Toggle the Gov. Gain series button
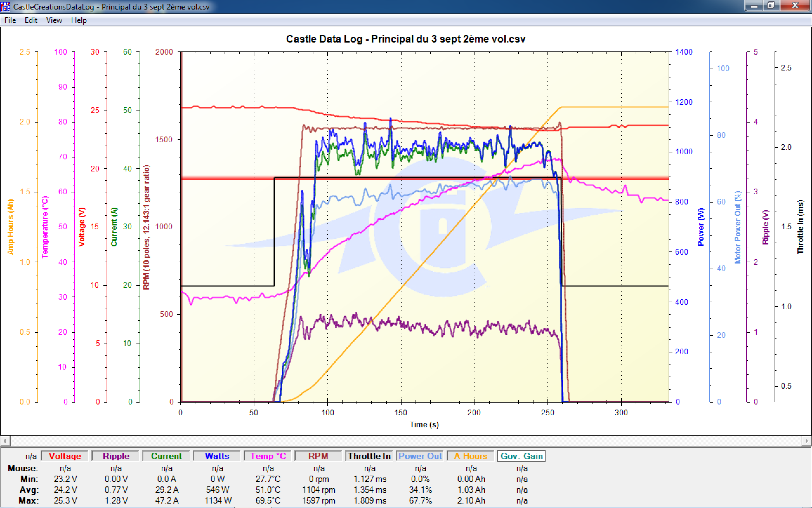This screenshot has height=508, width=812. 521,456
